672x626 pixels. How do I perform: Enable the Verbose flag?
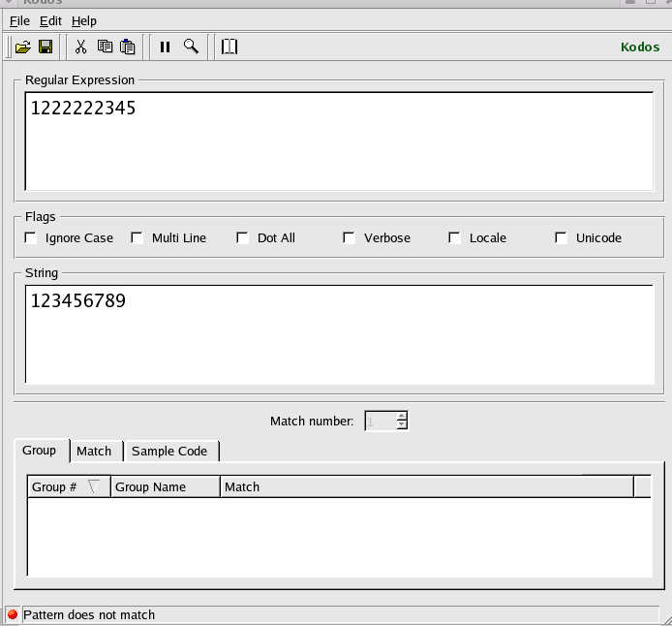[350, 237]
